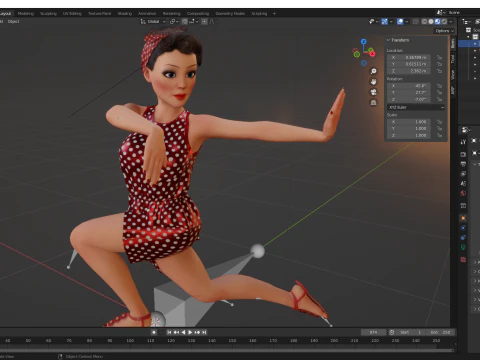Open the Global transform orientation dropdown
This screenshot has width=480, height=360.
point(153,21)
